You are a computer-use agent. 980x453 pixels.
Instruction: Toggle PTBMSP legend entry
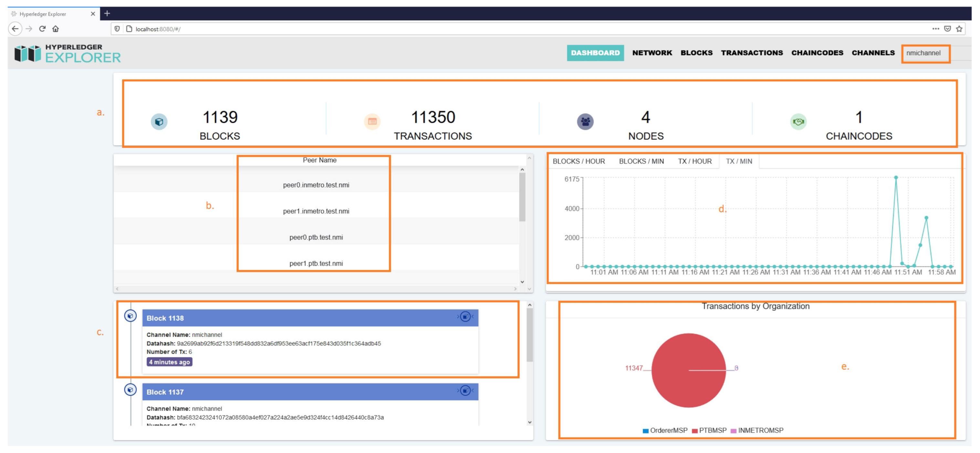(709, 431)
